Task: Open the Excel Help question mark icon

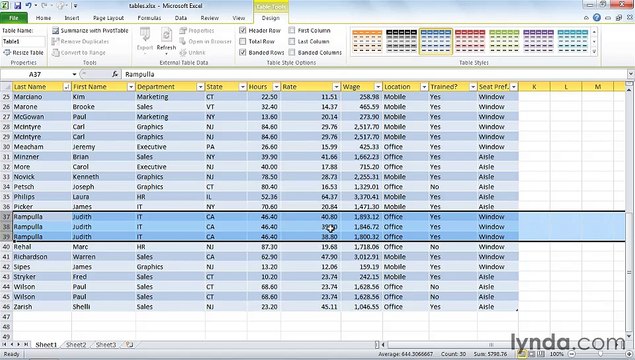Action: click(597, 17)
